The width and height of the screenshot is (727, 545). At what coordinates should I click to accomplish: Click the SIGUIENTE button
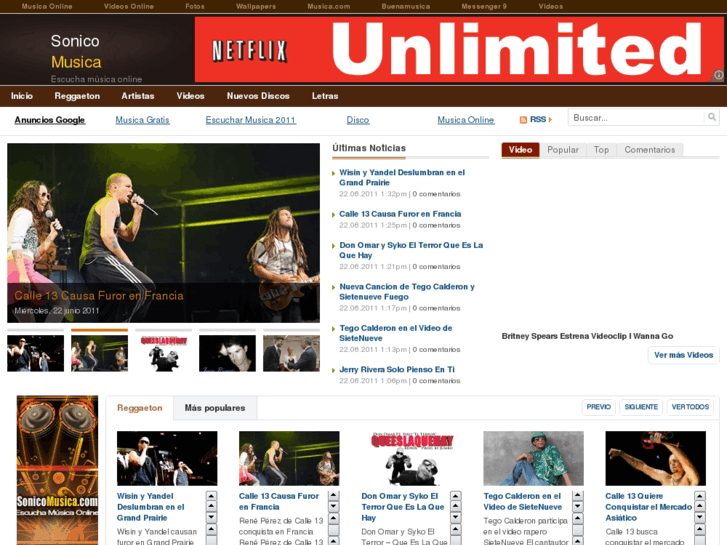(641, 407)
